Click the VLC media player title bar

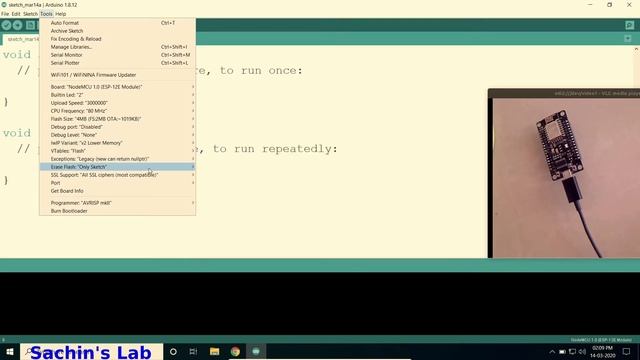(564, 93)
